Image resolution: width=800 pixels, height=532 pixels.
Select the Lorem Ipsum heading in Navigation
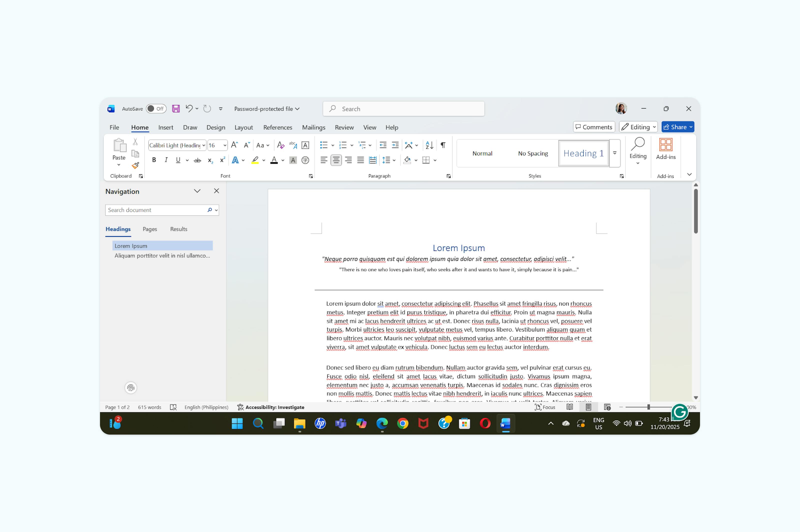[x=131, y=245]
